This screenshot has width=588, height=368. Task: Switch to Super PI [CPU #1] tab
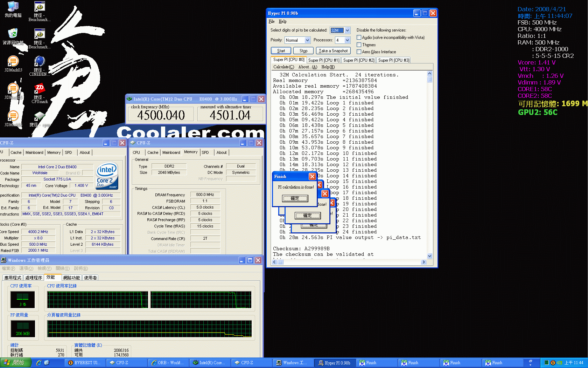tap(323, 60)
